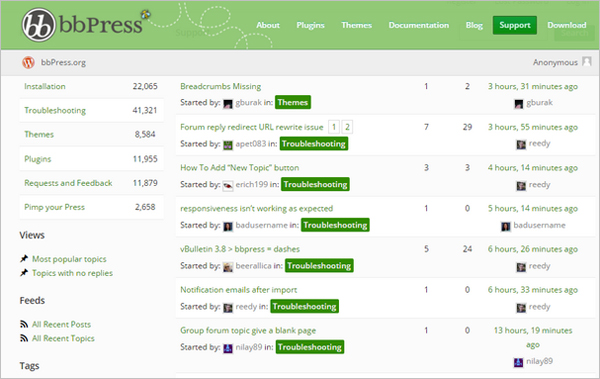Open the About menu item
The height and width of the screenshot is (379, 600).
point(268,25)
